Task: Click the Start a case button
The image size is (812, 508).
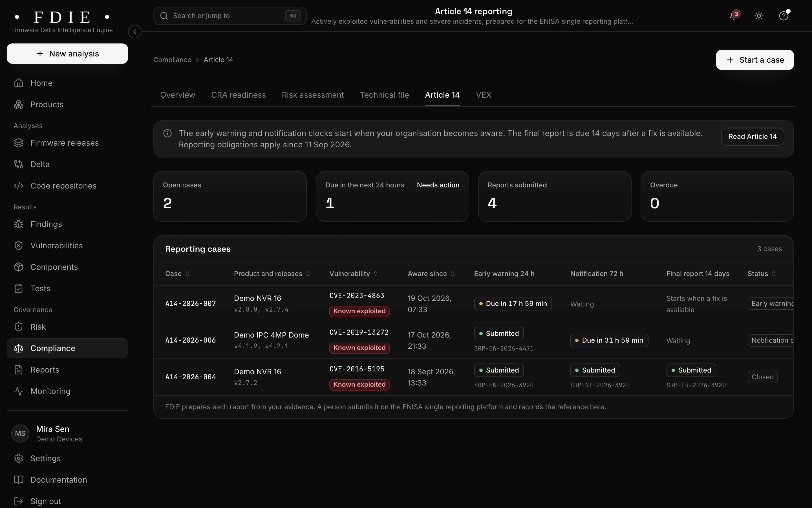Action: coord(754,60)
